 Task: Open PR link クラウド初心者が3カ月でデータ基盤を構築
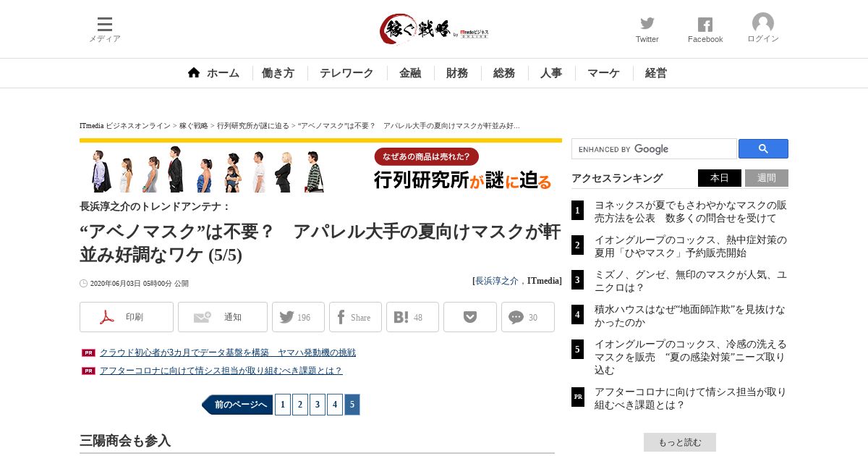pyautogui.click(x=228, y=352)
